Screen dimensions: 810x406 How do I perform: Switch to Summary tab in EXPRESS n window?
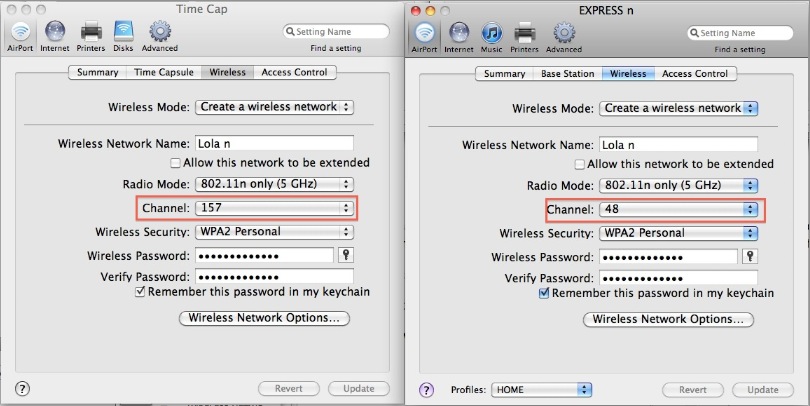tap(504, 74)
